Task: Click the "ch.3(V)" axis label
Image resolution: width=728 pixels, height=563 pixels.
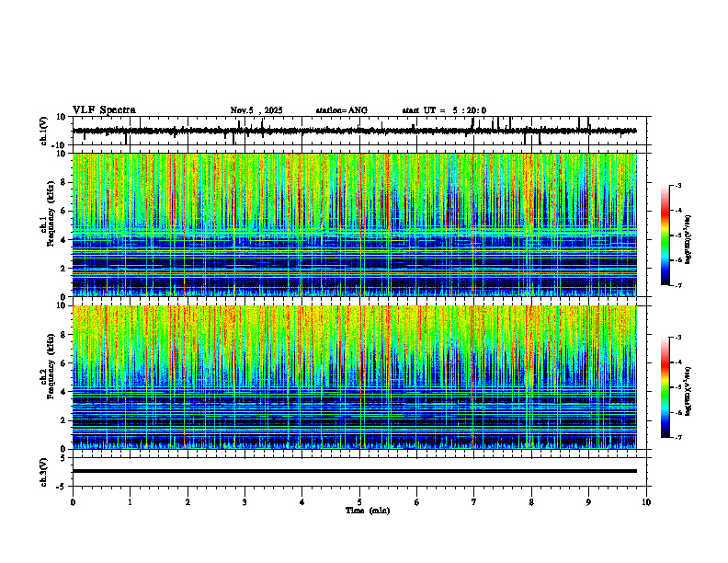Action: coord(43,473)
